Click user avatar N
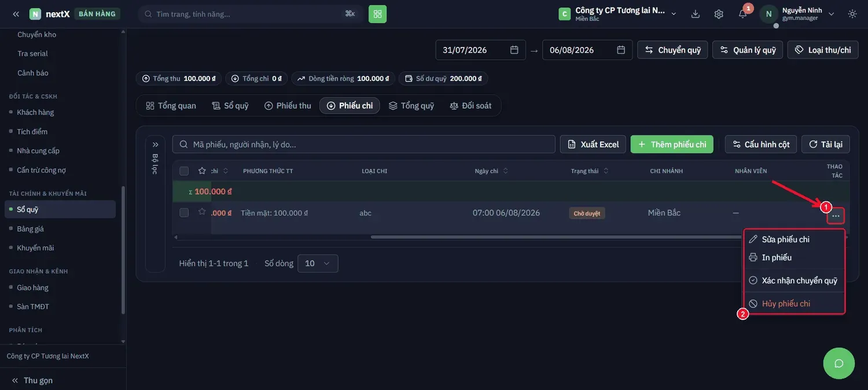The height and width of the screenshot is (390, 868). click(x=768, y=14)
